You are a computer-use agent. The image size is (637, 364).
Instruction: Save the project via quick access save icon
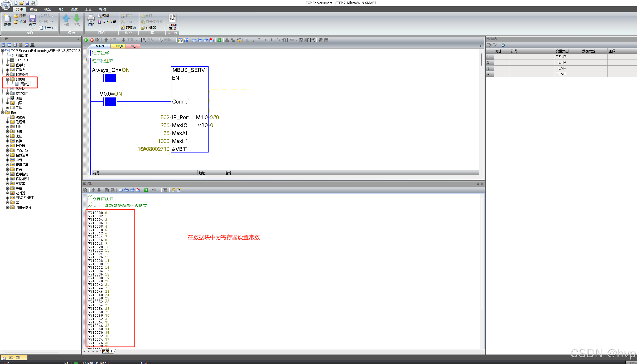[x=27, y=3]
